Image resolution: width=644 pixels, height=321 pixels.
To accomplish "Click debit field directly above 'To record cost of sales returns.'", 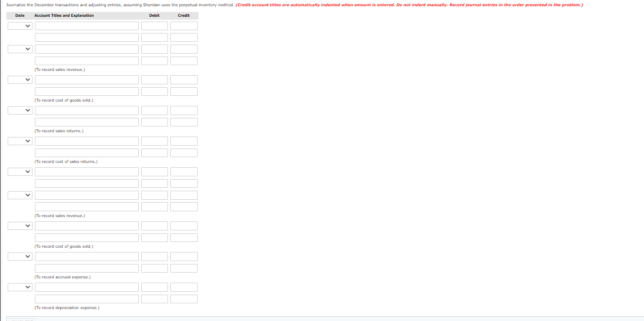I will coord(155,153).
